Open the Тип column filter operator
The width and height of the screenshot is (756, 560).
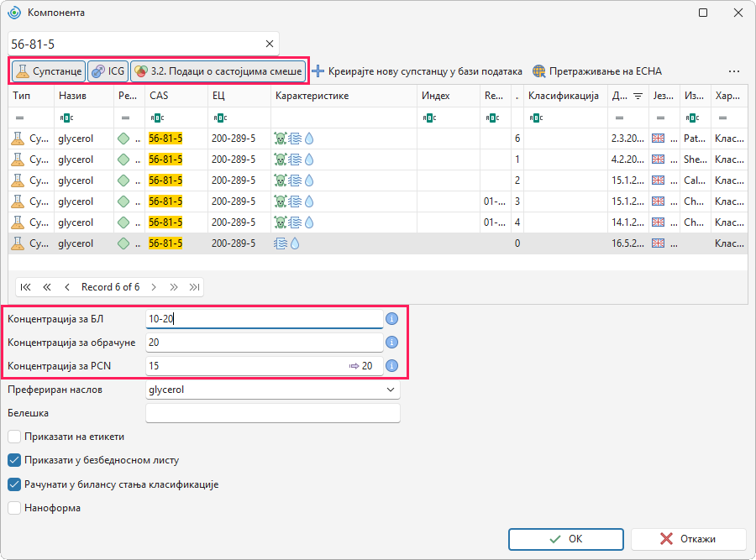pyautogui.click(x=20, y=118)
